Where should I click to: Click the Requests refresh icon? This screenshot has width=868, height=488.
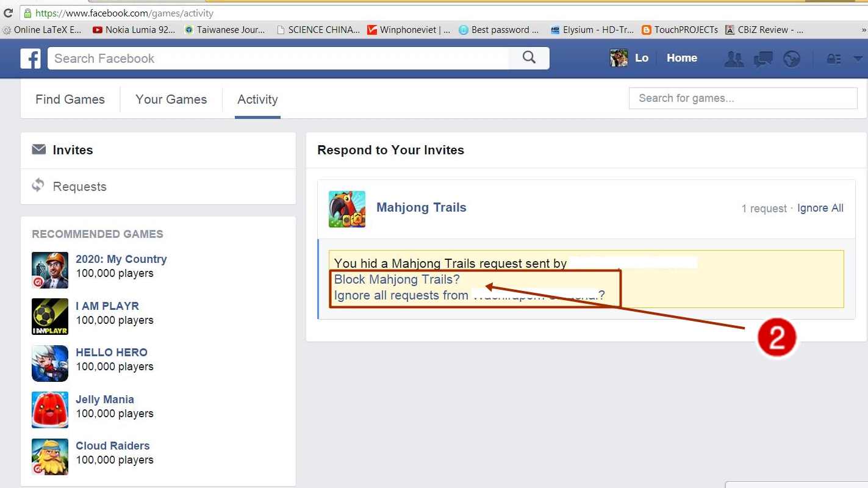click(38, 185)
